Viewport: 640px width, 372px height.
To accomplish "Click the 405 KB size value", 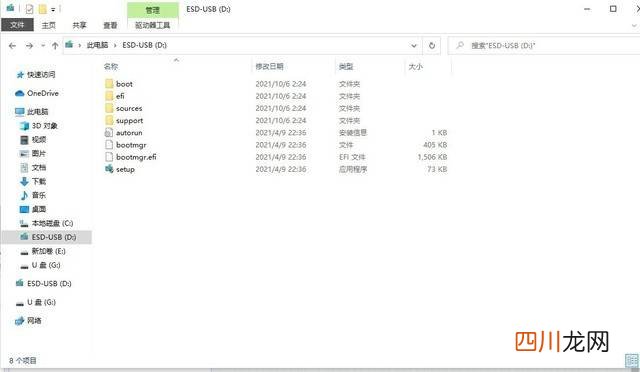I will (435, 145).
